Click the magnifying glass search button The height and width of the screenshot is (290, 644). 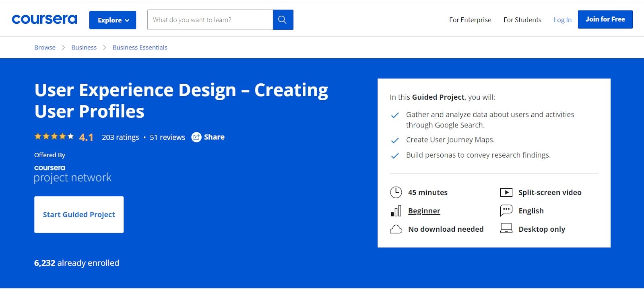(x=283, y=20)
